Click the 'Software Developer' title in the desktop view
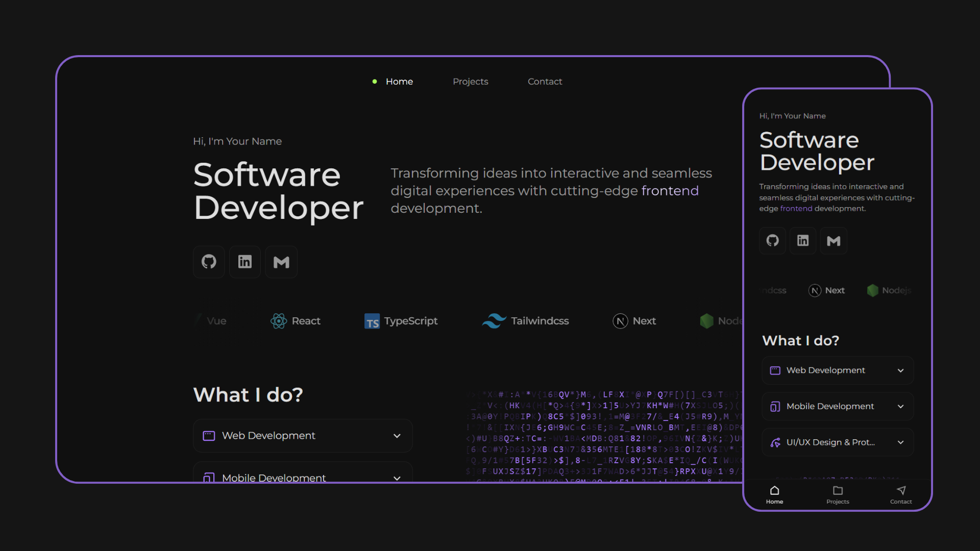 [x=278, y=191]
